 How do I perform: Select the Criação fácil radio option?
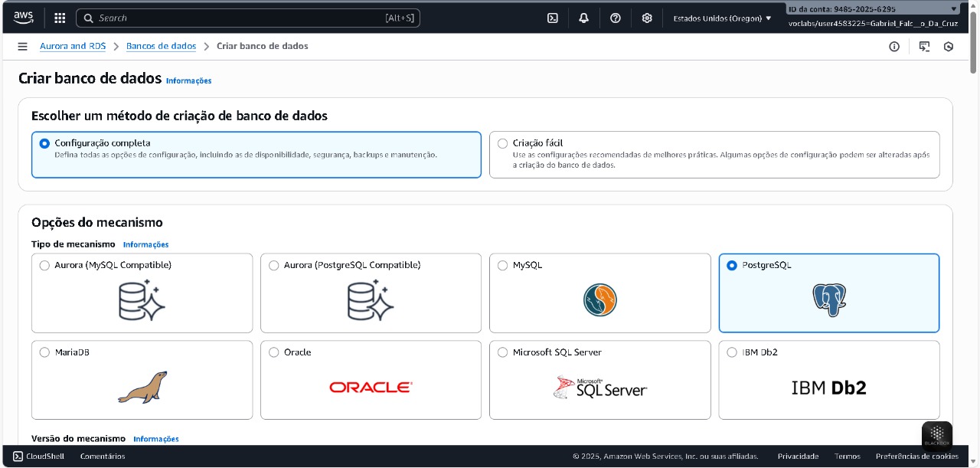tap(502, 143)
